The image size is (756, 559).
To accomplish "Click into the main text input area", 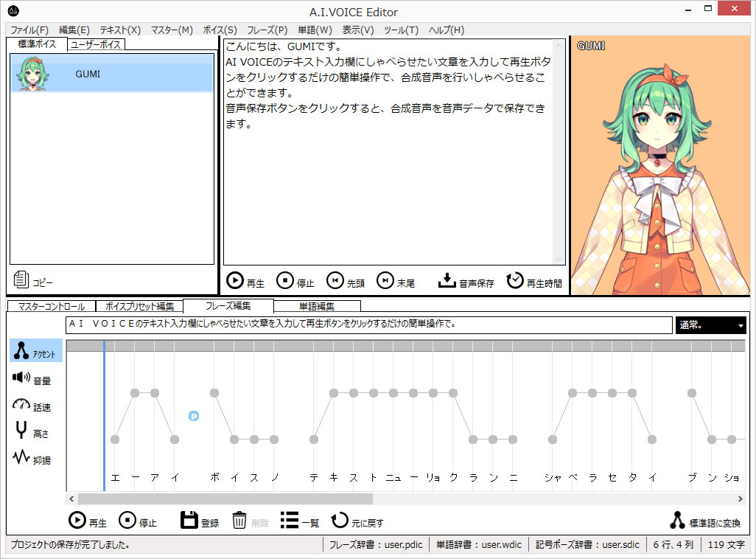I will pyautogui.click(x=388, y=152).
